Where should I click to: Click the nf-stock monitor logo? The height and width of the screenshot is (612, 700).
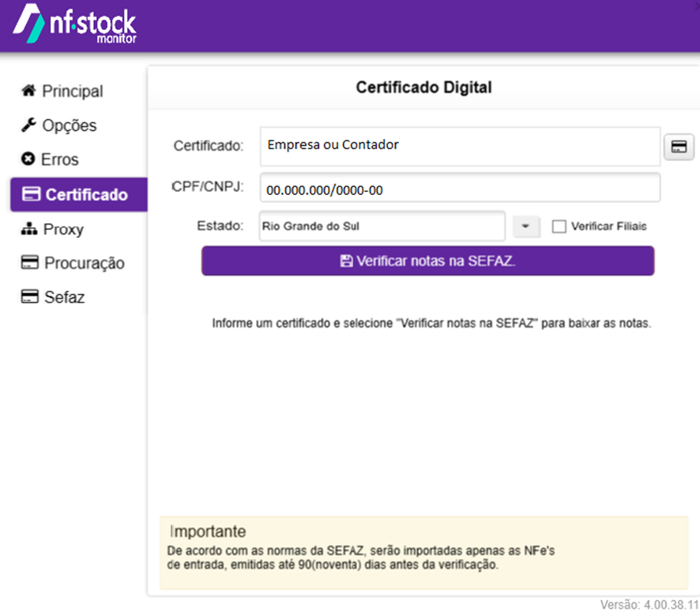(75, 24)
